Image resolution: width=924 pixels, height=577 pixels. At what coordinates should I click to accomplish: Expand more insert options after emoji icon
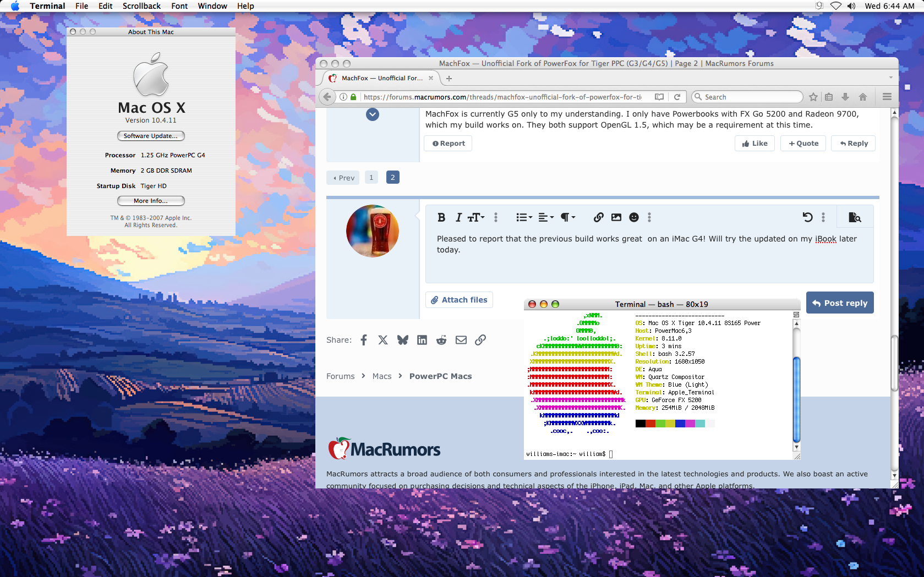click(649, 217)
